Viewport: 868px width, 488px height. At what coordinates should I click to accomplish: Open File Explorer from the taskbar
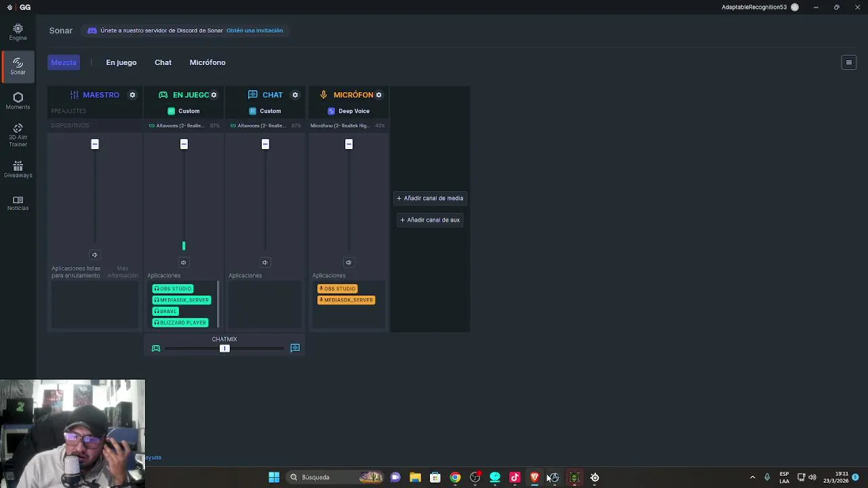pos(415,477)
